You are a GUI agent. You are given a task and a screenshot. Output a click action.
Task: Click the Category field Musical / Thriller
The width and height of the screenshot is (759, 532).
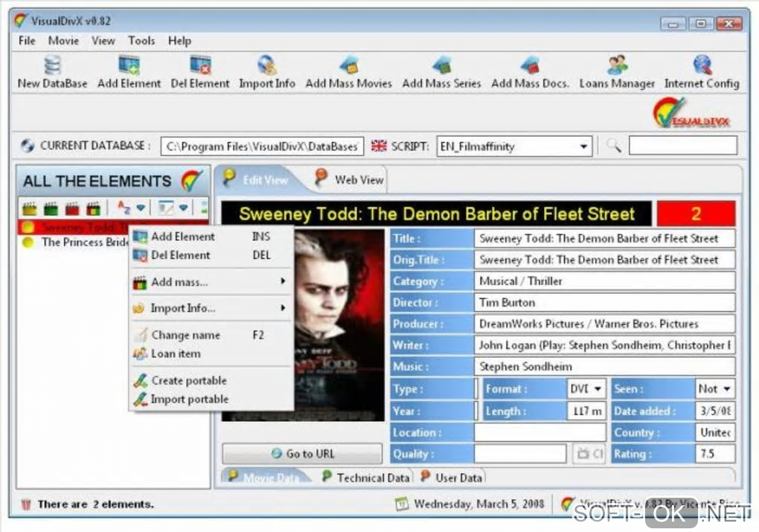(604, 281)
